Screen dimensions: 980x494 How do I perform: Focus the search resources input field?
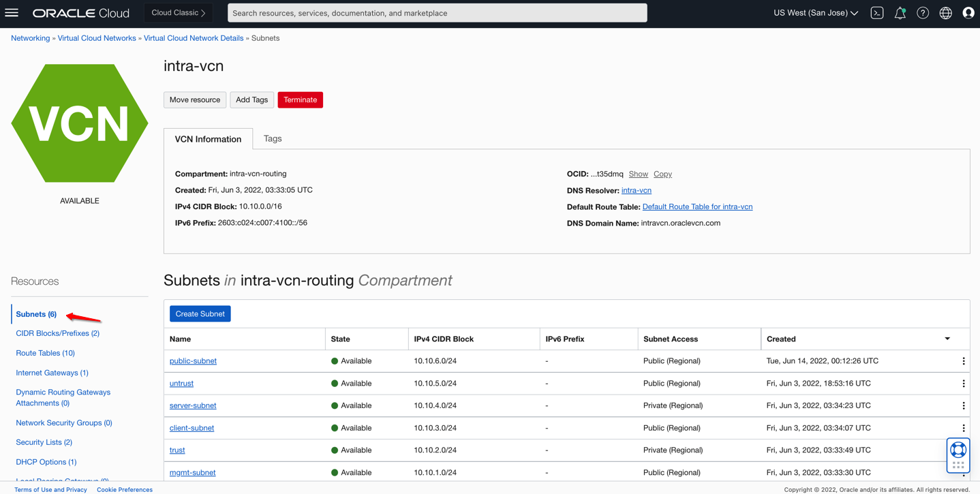click(x=437, y=13)
